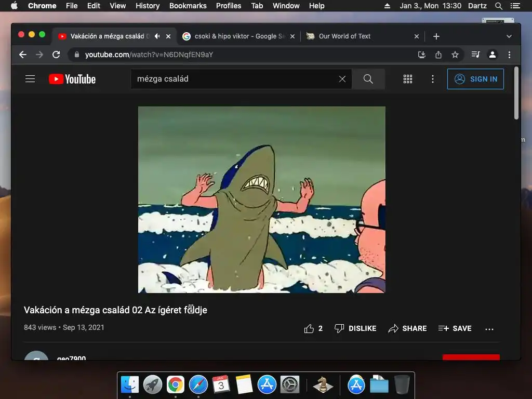
Task: Click the red subscribe button
Action: (x=471, y=357)
